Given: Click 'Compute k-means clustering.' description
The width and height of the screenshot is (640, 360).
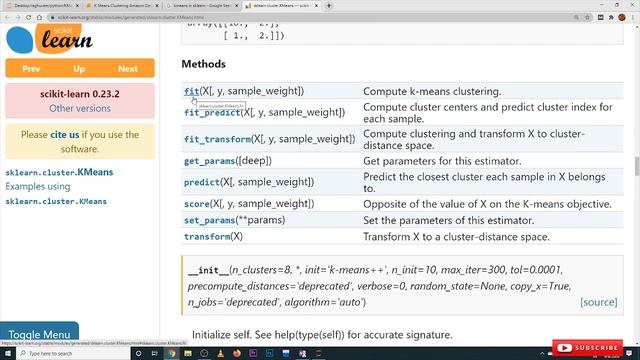Looking at the screenshot, I should 432,91.
